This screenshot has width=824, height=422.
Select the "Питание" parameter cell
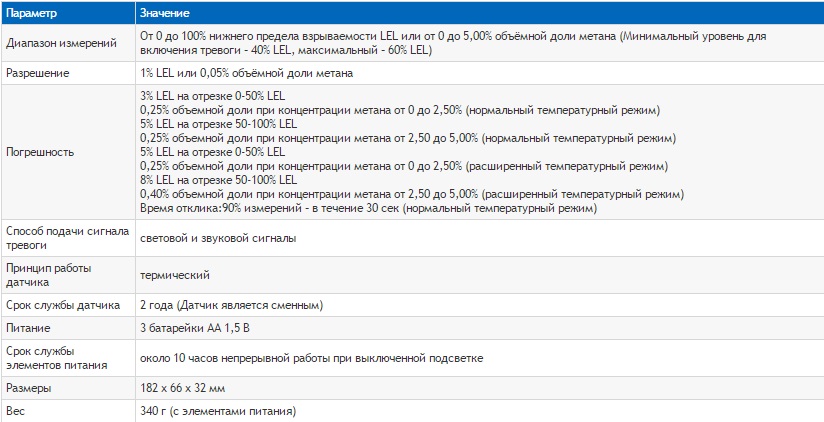pyautogui.click(x=29, y=327)
